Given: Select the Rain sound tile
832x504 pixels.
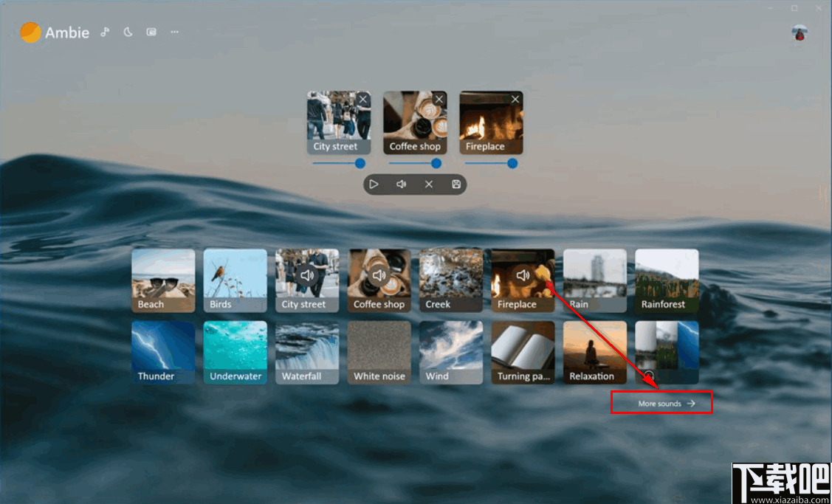Looking at the screenshot, I should 595,280.
